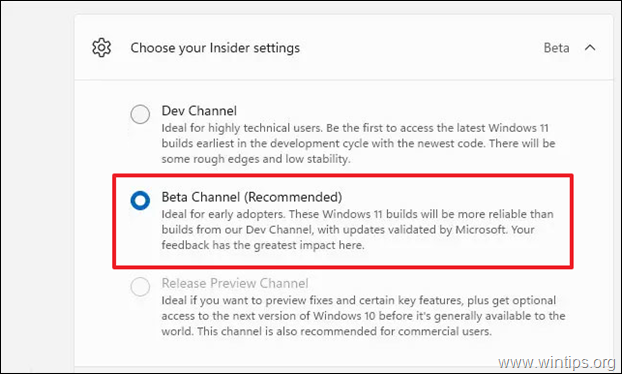This screenshot has width=622, height=374.
Task: Click the description starting 'Ideal for early adopters'
Action: pos(357,230)
